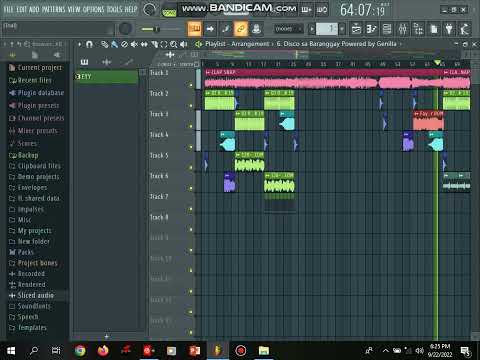The image size is (480, 360).
Task: Click green speaker icon beside Playlist title
Action: click(199, 44)
